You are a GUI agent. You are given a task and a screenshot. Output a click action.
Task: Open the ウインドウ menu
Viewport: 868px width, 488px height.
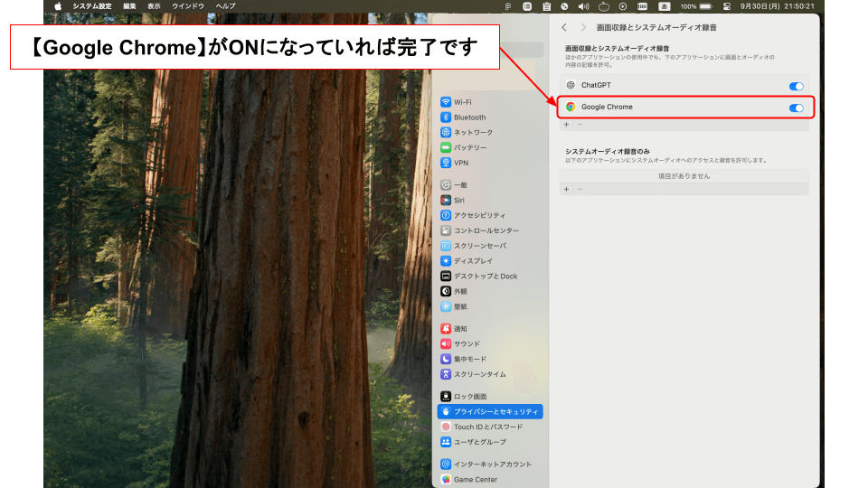click(187, 6)
